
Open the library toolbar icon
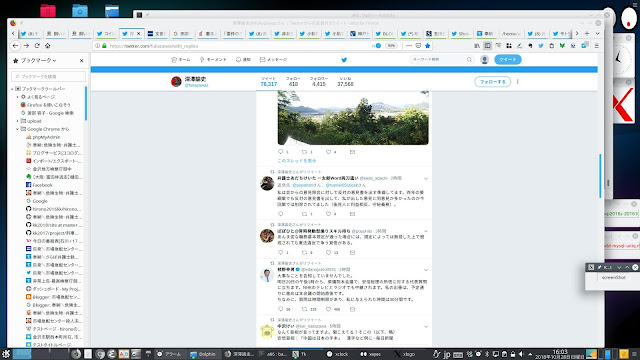click(477, 46)
